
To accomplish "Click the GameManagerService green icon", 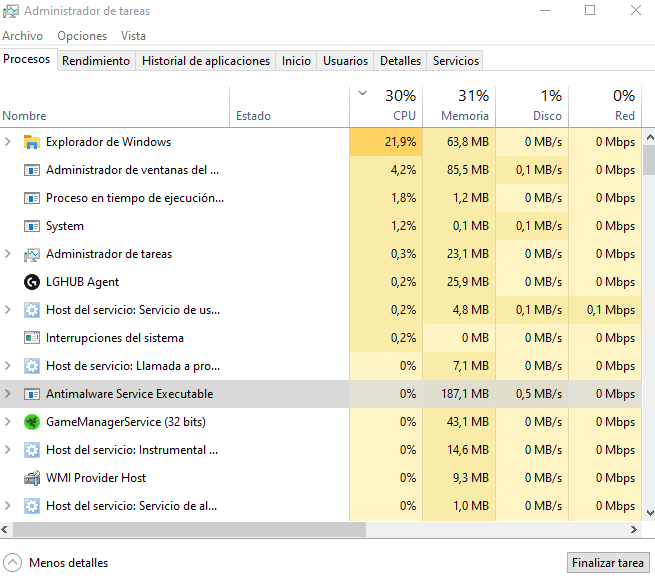I will coord(31,422).
